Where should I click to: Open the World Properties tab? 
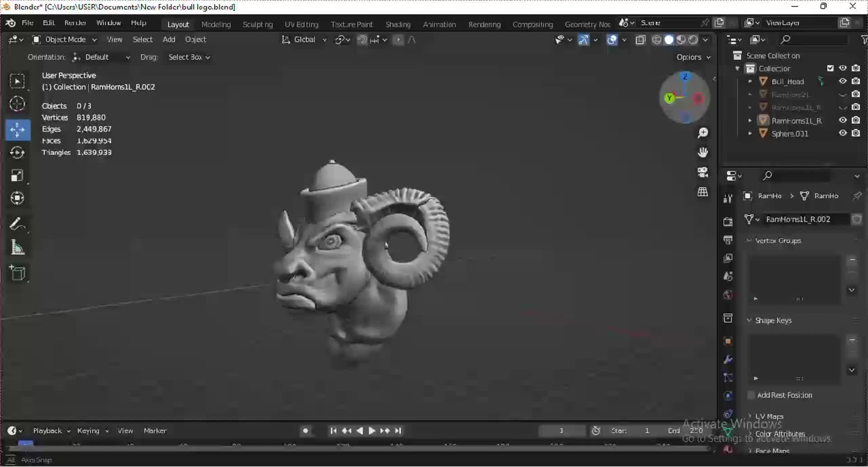tap(728, 294)
